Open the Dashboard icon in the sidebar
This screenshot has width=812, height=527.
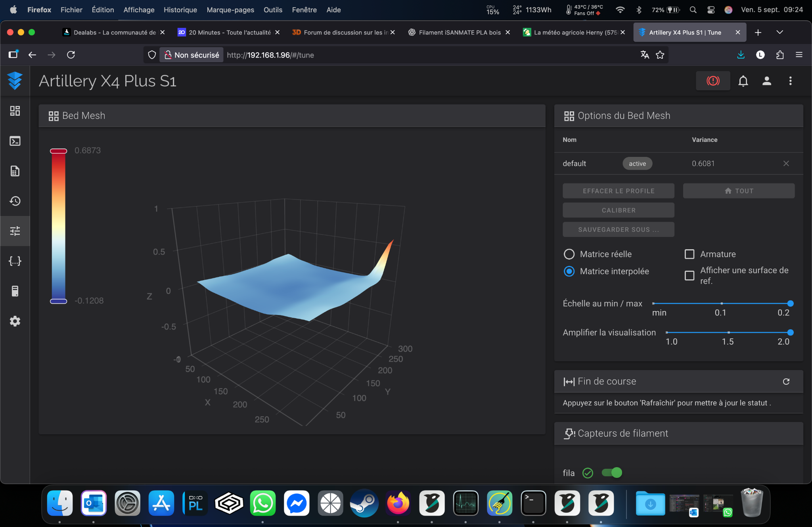[15, 111]
